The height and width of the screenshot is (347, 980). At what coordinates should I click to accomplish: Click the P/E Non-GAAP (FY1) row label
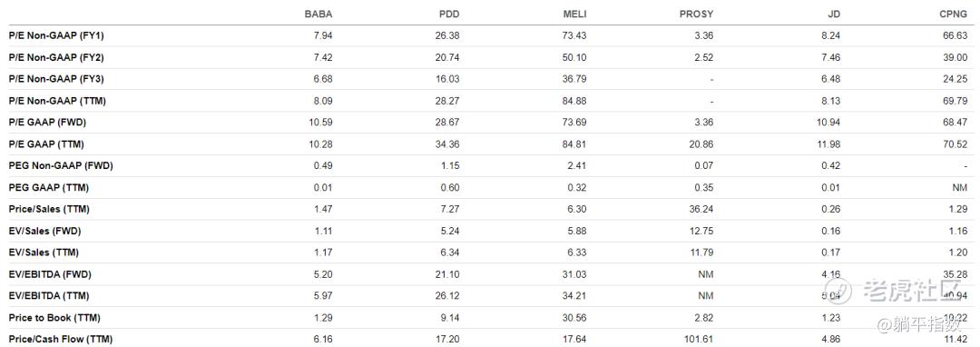click(56, 35)
